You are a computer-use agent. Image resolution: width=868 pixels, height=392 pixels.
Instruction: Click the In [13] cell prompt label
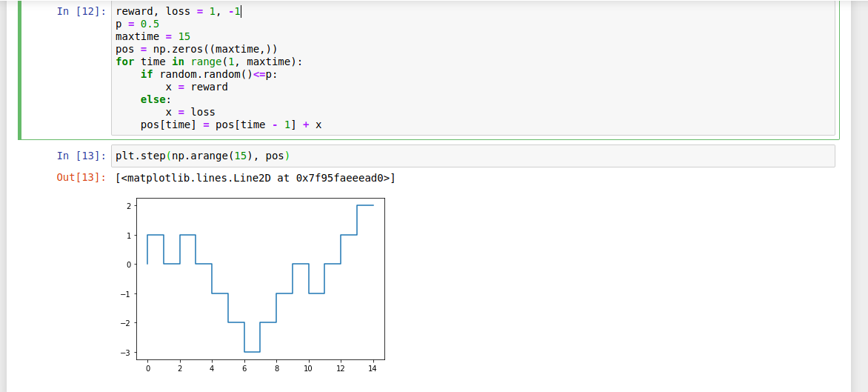pos(81,156)
